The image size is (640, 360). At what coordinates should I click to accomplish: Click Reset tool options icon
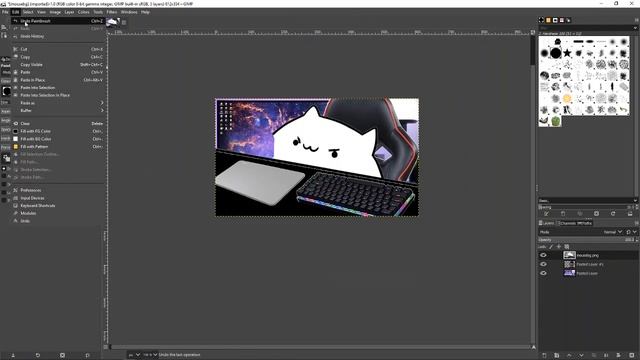[87, 356]
